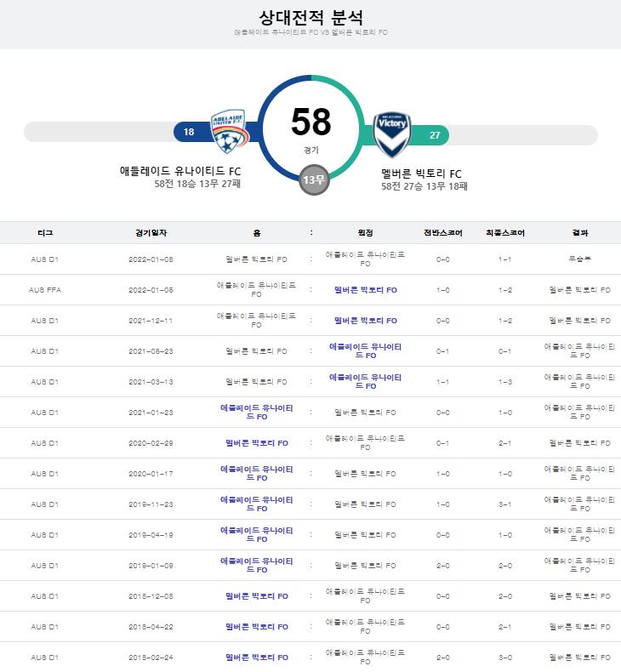621x672 pixels.
Task: Click the 2021-12-11 match date
Action: 151,321
